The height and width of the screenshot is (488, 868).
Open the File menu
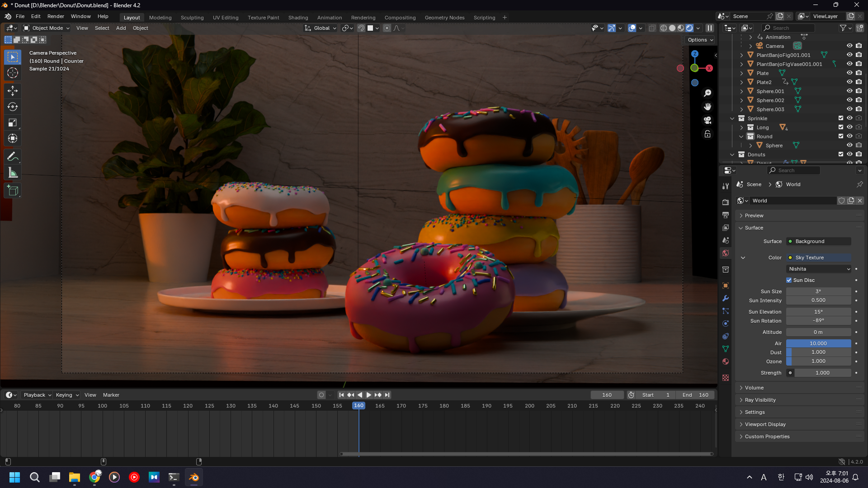(20, 16)
